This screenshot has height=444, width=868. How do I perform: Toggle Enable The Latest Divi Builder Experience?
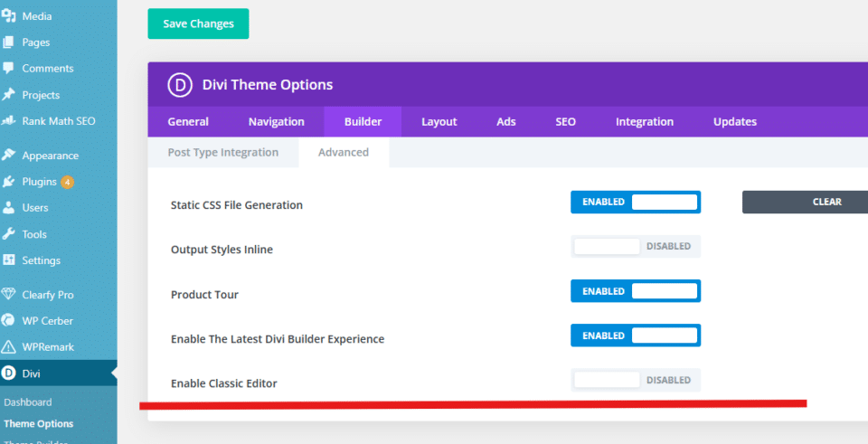[x=636, y=335]
